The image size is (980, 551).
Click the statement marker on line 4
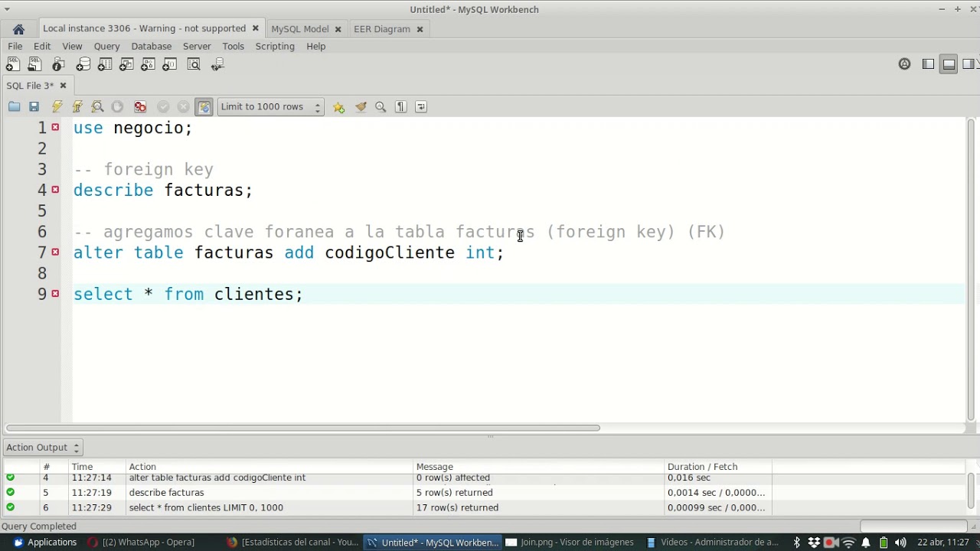55,189
